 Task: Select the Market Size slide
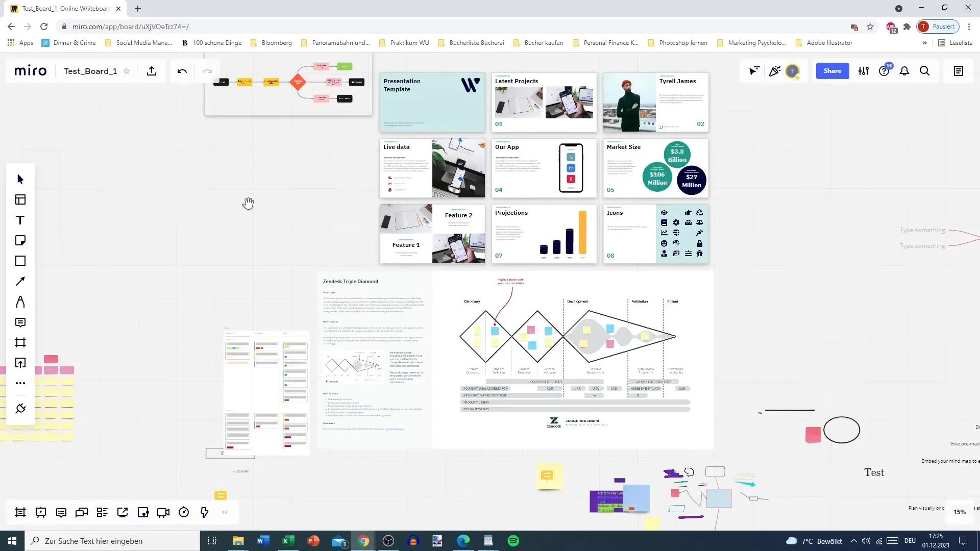[656, 168]
